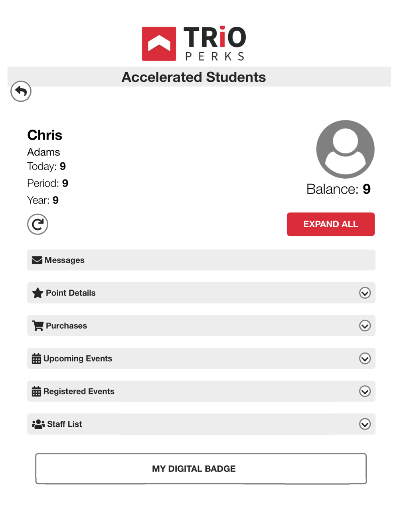Tap the Staff List people icon

tap(38, 424)
